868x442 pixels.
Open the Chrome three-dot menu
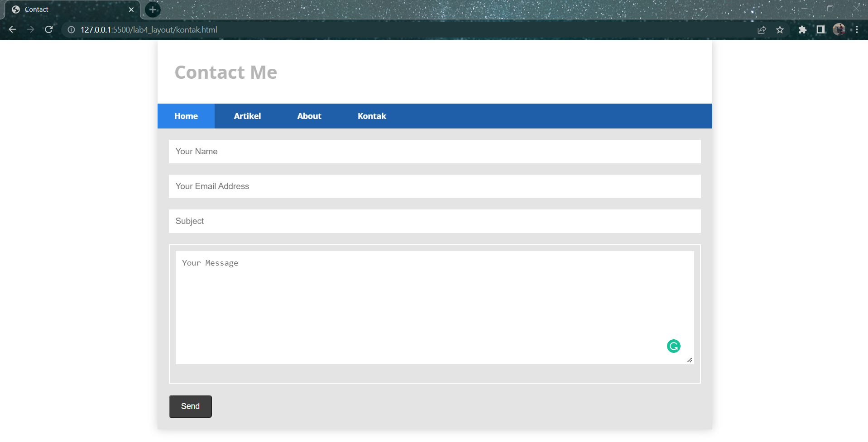[x=858, y=29]
